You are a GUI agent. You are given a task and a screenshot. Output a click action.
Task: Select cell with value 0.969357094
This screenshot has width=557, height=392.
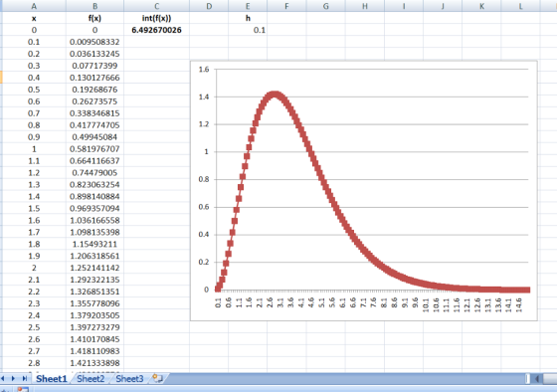click(x=94, y=208)
